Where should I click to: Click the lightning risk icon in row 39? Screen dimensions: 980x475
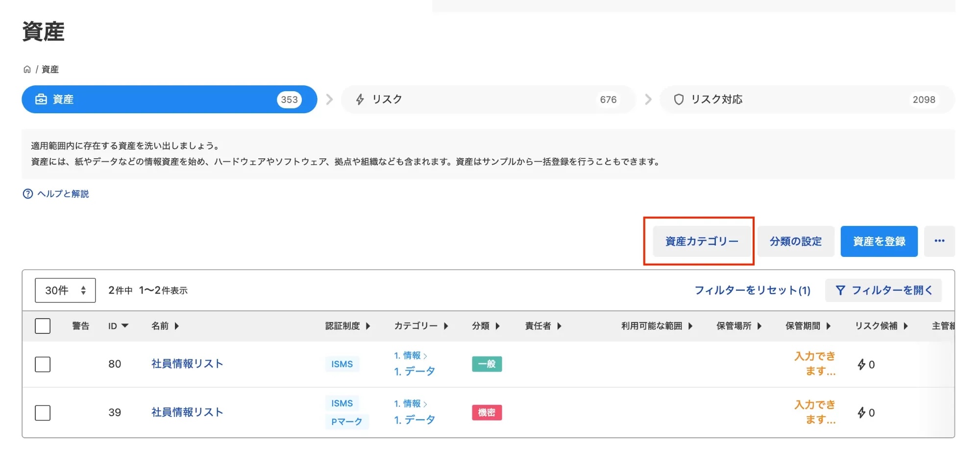861,413
